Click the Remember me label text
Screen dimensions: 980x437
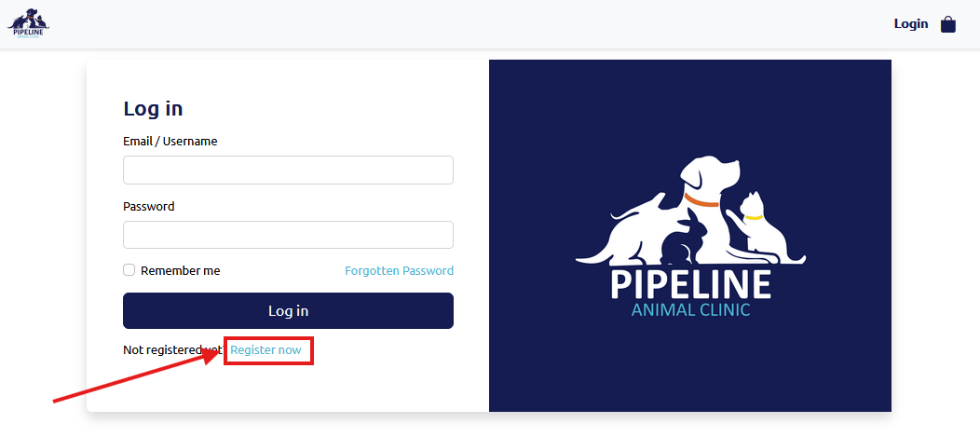click(181, 271)
